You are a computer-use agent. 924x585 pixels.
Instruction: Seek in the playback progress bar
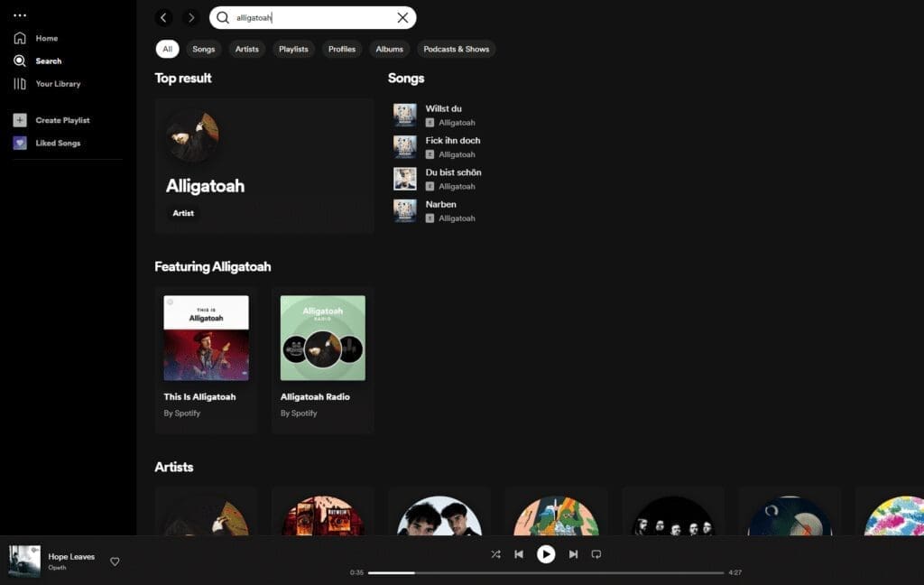tap(546, 572)
